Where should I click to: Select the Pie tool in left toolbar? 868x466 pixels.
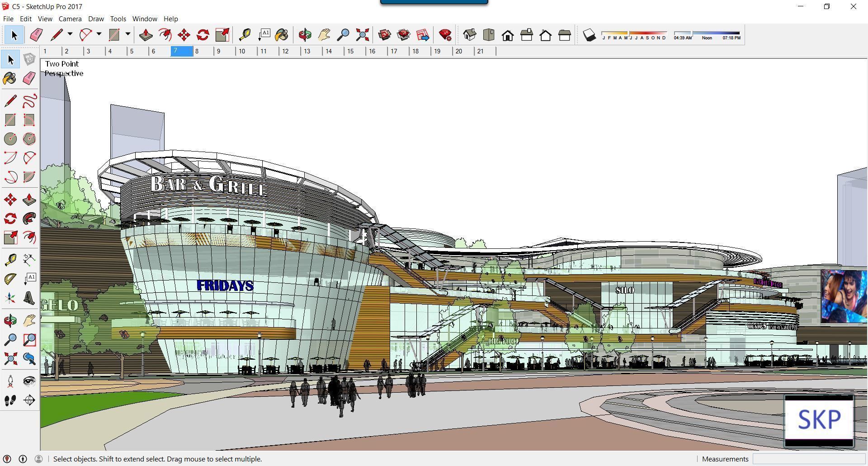[29, 177]
